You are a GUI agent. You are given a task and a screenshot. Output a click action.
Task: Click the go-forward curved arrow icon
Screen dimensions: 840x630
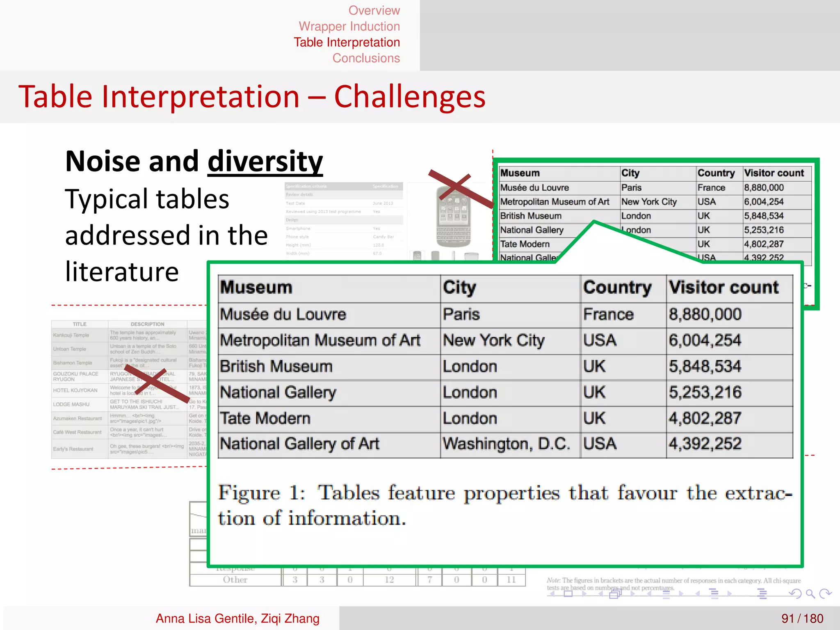coord(826,593)
